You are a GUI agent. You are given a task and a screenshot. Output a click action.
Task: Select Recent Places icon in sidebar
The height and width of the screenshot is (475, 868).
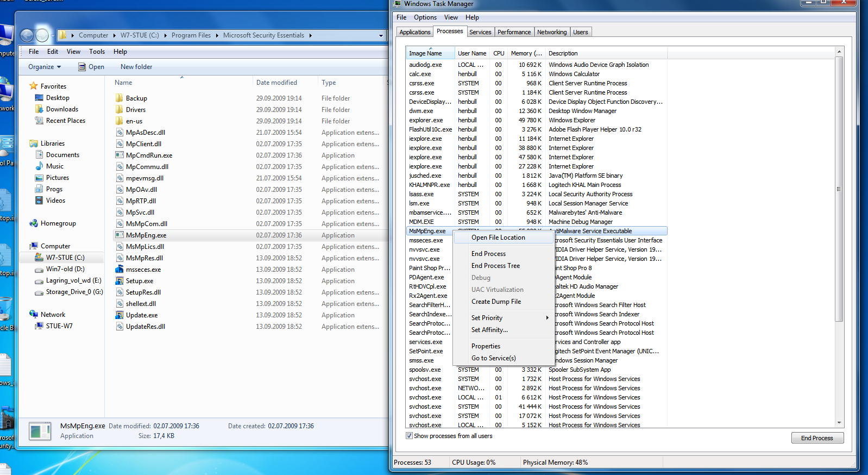point(39,121)
